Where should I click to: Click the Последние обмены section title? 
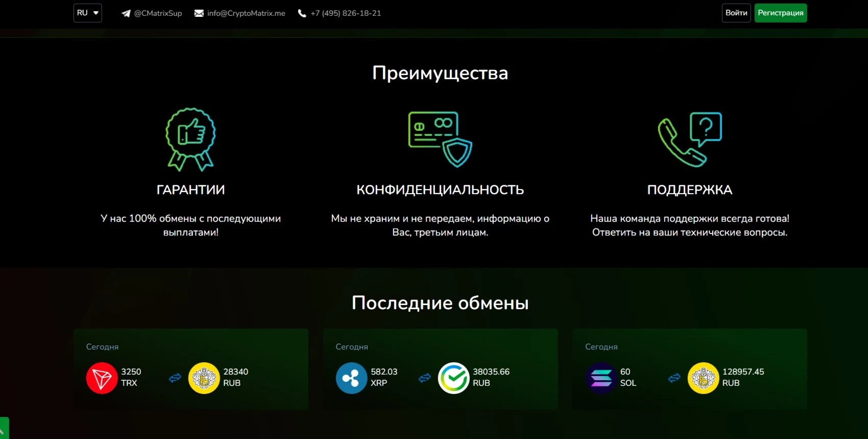pos(440,303)
